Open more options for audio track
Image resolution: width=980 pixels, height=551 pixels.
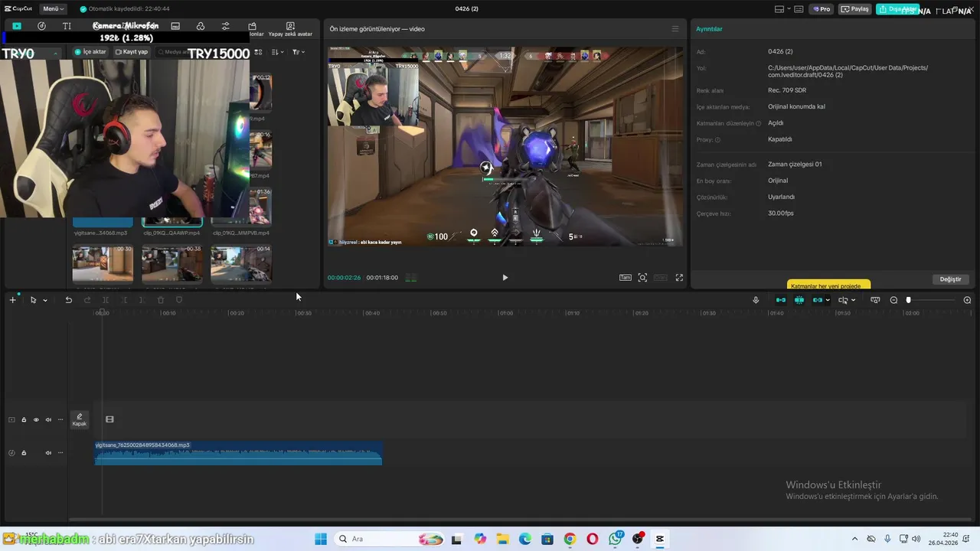click(60, 453)
